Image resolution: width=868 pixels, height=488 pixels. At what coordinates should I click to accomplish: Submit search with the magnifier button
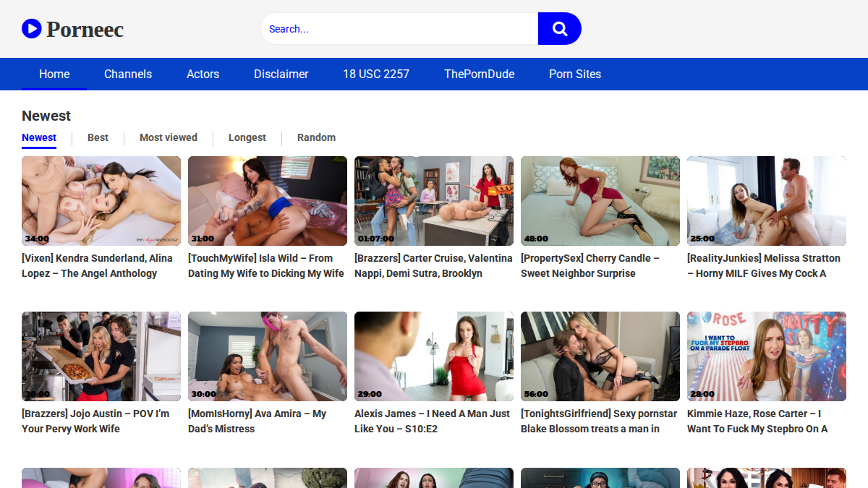pos(560,29)
